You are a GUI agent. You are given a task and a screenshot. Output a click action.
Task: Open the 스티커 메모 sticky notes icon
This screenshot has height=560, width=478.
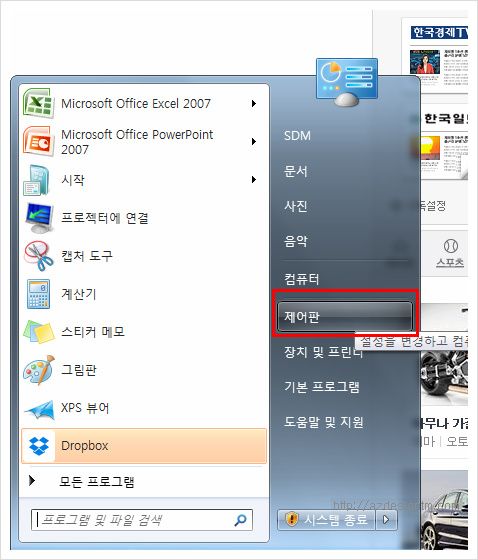(x=39, y=332)
